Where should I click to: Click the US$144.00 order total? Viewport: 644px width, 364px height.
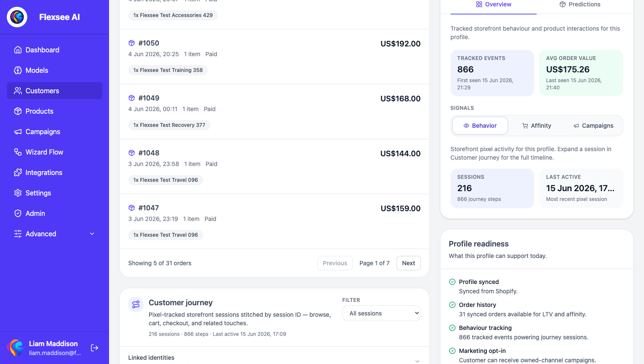point(400,154)
